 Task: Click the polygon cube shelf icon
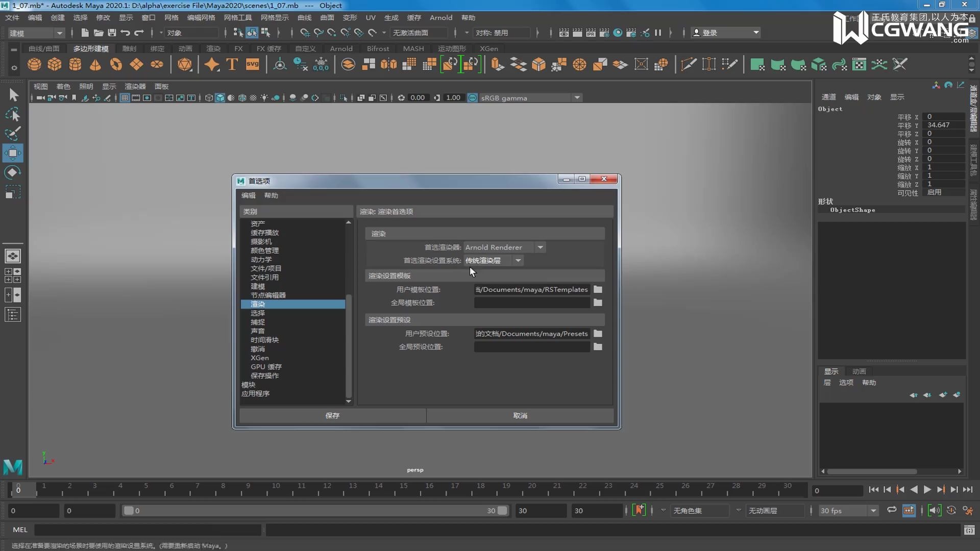(55, 64)
